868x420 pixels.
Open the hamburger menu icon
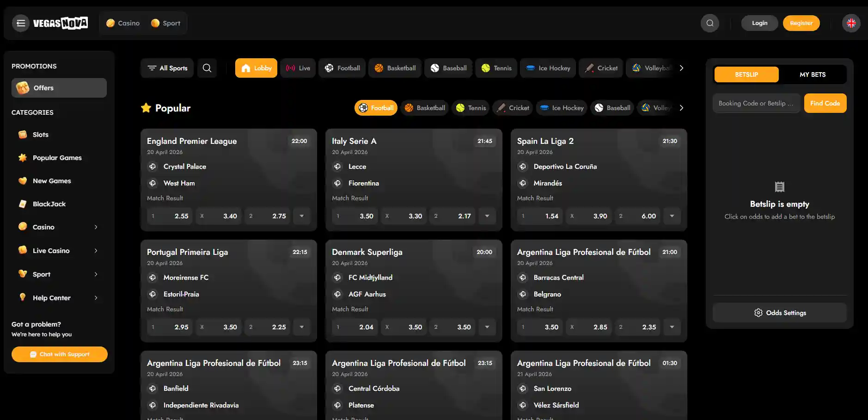[x=21, y=23]
